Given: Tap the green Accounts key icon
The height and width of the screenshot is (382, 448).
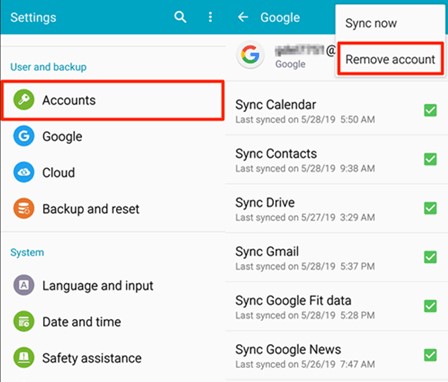Looking at the screenshot, I should tap(24, 100).
